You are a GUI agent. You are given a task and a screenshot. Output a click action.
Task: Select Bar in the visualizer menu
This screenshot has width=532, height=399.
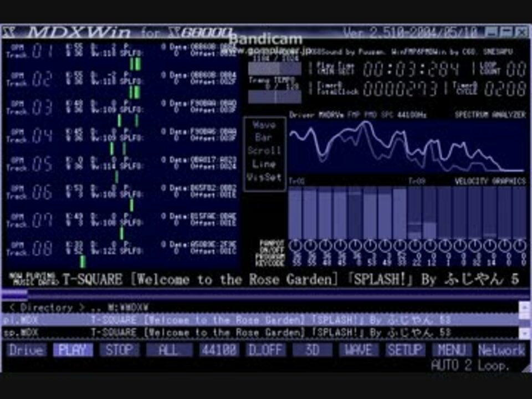pyautogui.click(x=264, y=138)
